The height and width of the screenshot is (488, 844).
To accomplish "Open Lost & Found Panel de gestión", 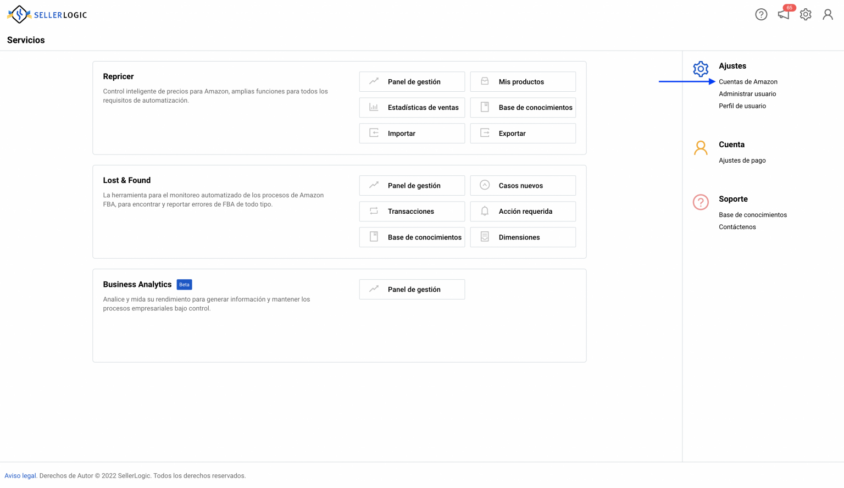I will 412,186.
